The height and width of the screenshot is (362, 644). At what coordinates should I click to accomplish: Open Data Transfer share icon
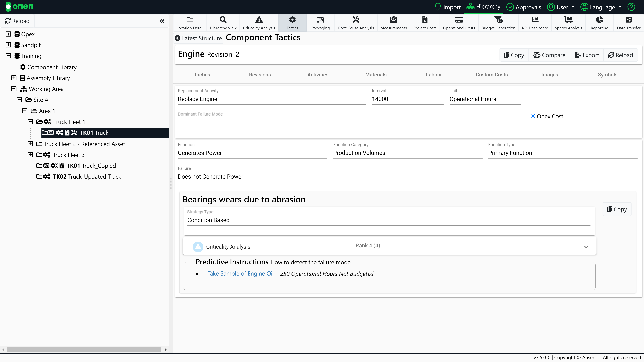tap(629, 20)
